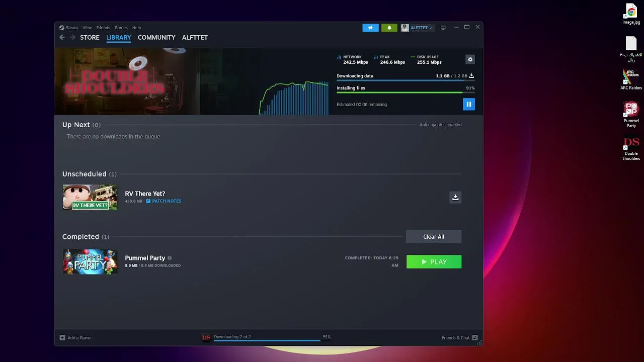644x362 pixels.
Task: Click the Completed heading
Action: click(x=80, y=237)
